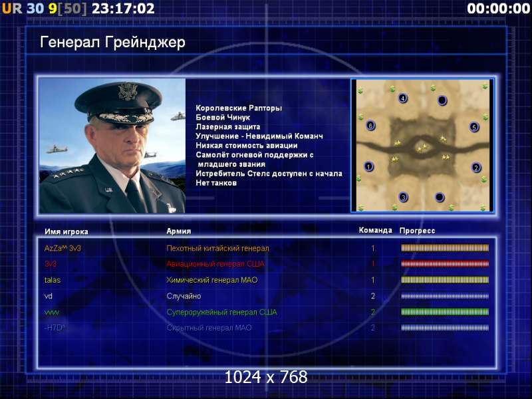Click the General Granger portrait

click(x=112, y=146)
